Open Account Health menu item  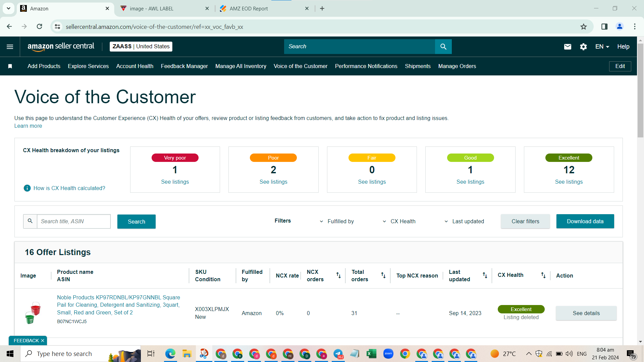pyautogui.click(x=135, y=66)
